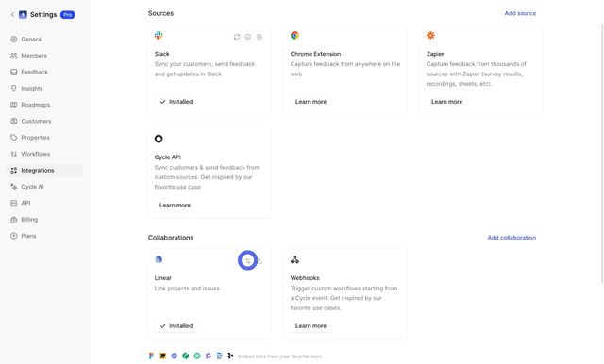Click the Figma embed icon
Screen dimensions: 604x364
point(151,356)
